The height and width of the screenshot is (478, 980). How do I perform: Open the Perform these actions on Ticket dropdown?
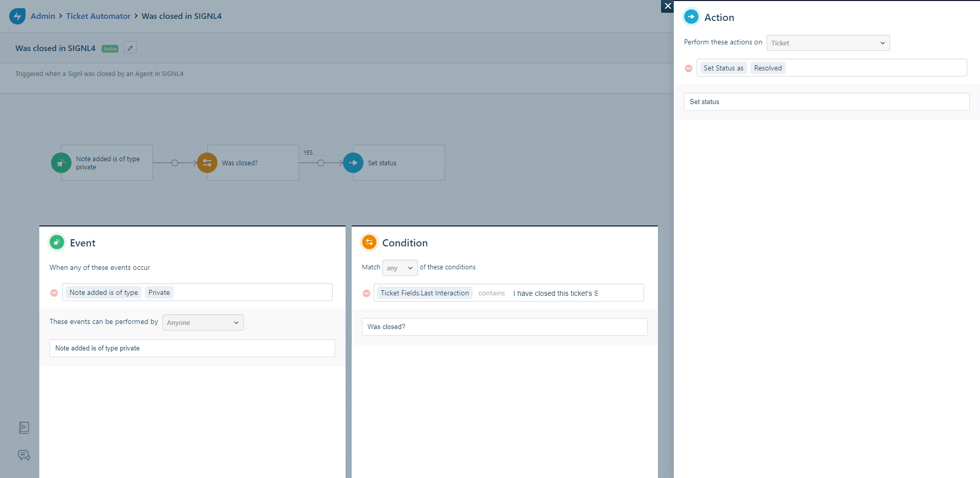tap(828, 43)
